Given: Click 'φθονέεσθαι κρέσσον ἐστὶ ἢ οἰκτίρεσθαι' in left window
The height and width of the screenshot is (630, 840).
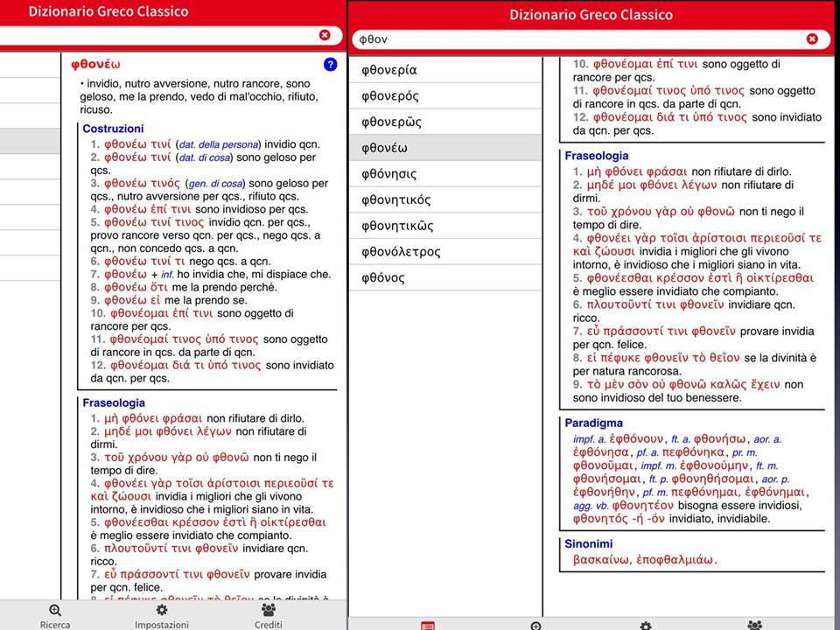Looking at the screenshot, I should coord(215,522).
